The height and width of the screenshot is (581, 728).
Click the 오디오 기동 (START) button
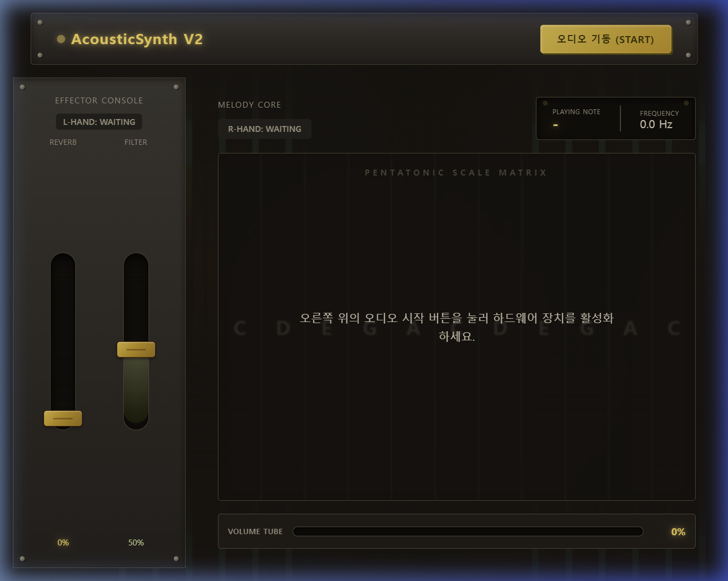[x=606, y=39]
